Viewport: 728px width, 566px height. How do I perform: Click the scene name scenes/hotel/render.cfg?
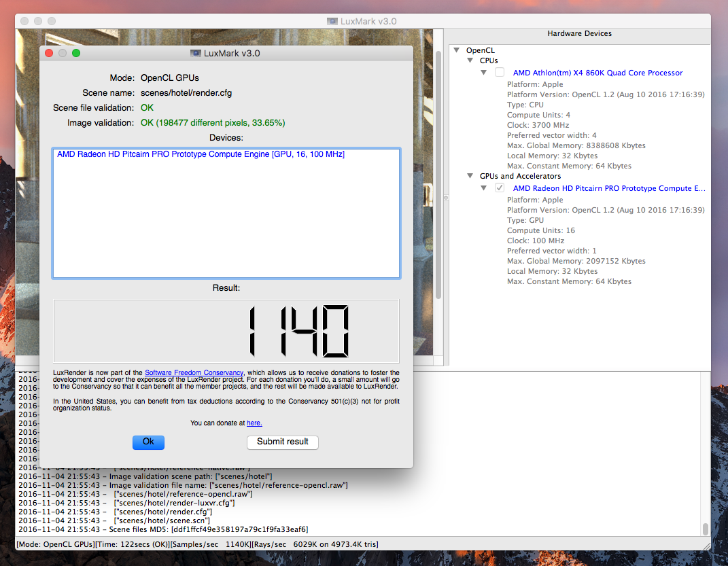[186, 93]
